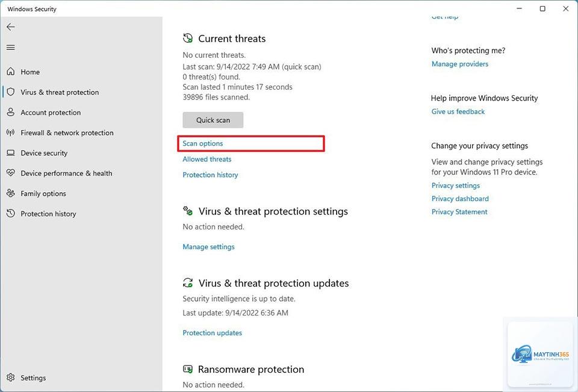Click the clock icon for Protection history
The image size is (578, 392).
(11, 213)
